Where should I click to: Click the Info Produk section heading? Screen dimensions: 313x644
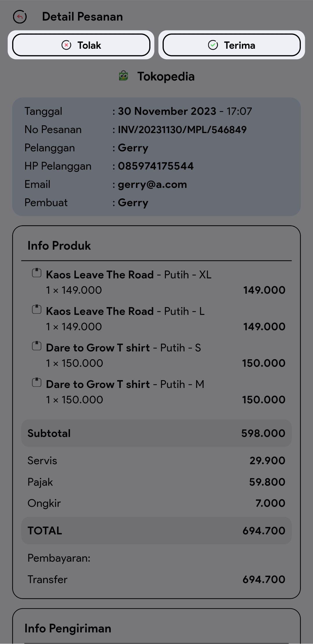pyautogui.click(x=59, y=246)
